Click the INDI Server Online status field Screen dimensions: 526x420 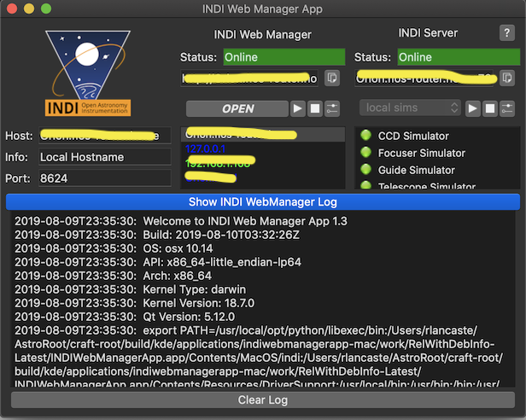[x=459, y=57]
